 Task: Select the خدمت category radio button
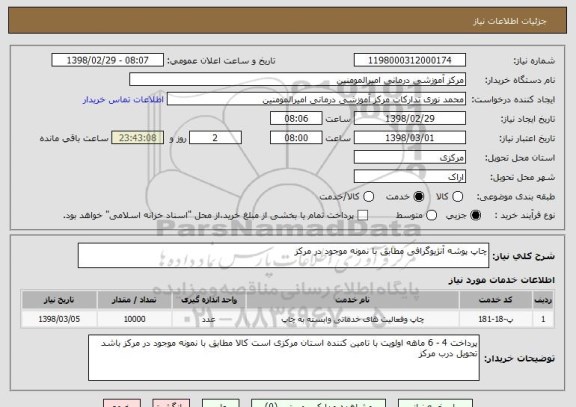tap(418, 197)
